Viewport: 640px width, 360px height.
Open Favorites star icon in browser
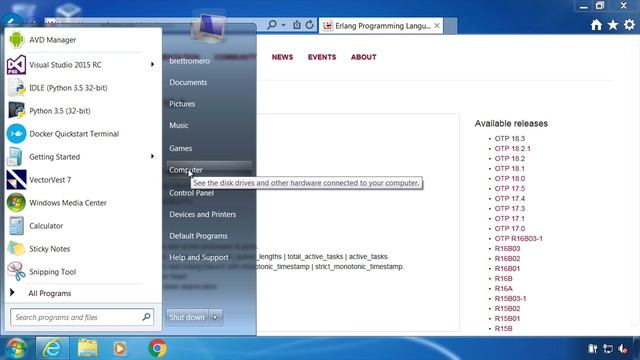point(613,25)
